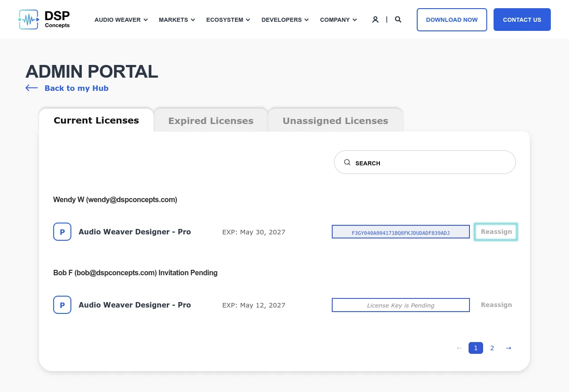The width and height of the screenshot is (569, 392).
Task: Click the DSP Concepts logo
Action: [x=44, y=20]
